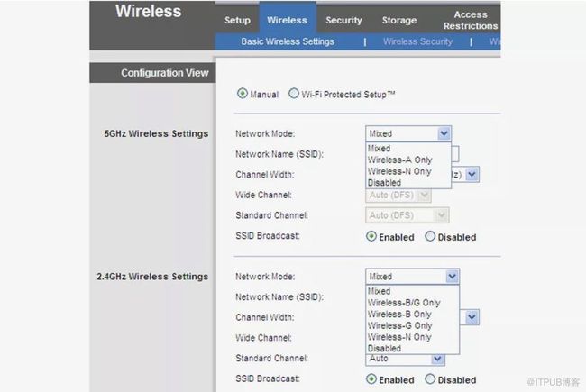
Task: Enable SSID Broadcast for 5GHz
Action: coord(371,237)
